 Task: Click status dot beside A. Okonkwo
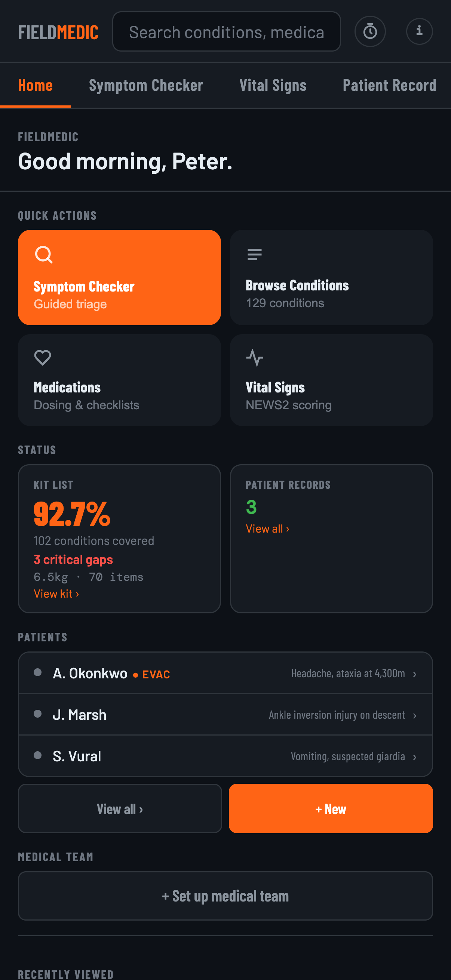pos(38,672)
